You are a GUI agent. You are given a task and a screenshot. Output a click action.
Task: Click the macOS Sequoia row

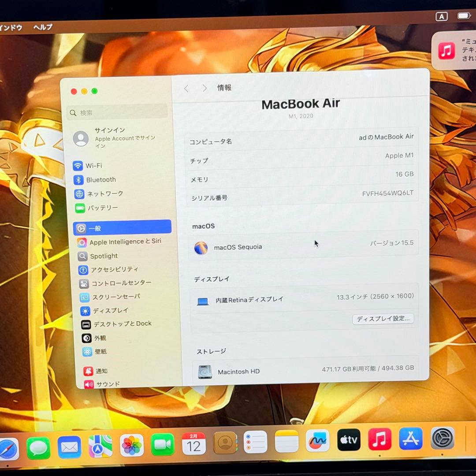click(304, 245)
